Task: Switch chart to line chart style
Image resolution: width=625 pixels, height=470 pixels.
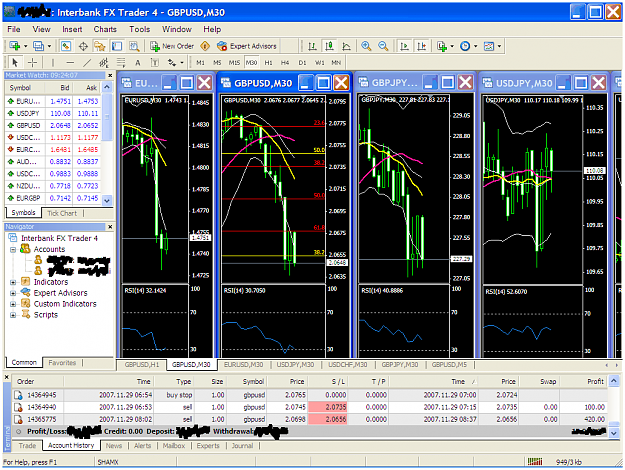Action: click(346, 46)
